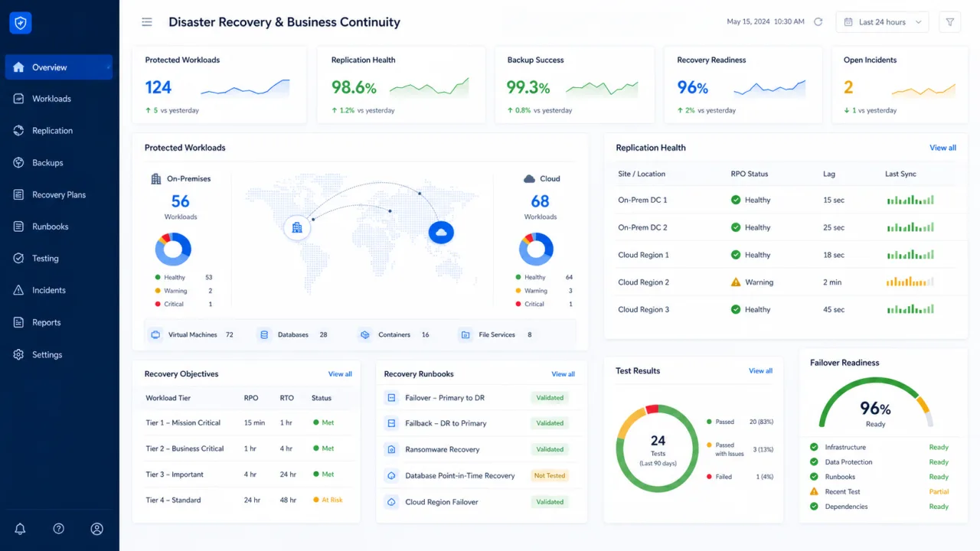Click the Not Tested status badge
Screen dimensions: 980x551
coord(550,475)
